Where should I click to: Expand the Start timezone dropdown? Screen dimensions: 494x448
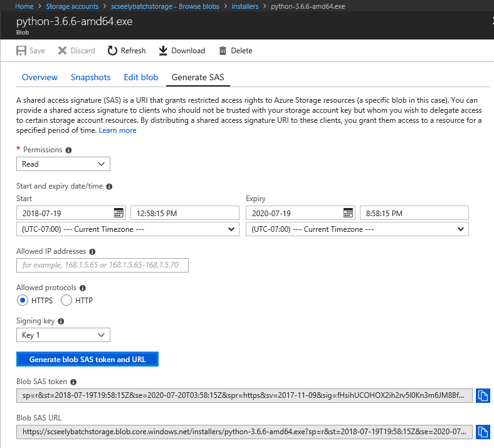tap(127, 229)
